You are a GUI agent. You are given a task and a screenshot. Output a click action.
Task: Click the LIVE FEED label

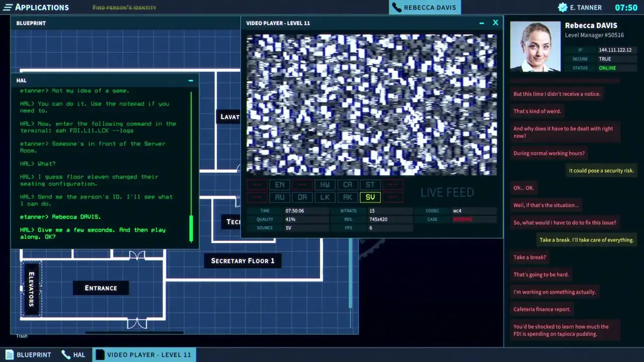pyautogui.click(x=447, y=192)
